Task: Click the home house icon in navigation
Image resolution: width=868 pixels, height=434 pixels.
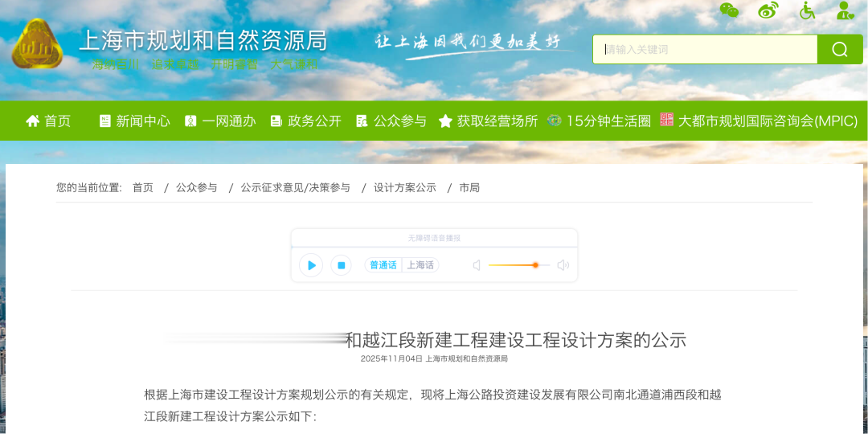Action: tap(33, 121)
